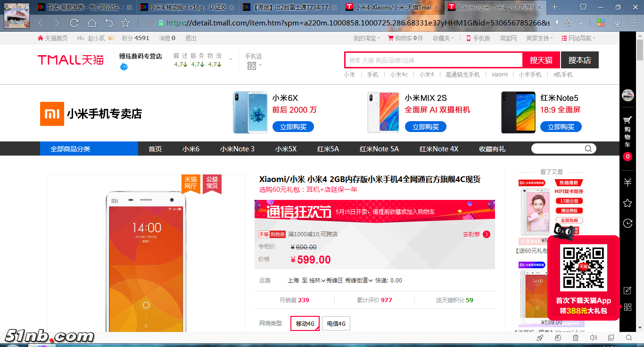Select the 电信4G network type option
This screenshot has width=644, height=347.
tap(336, 323)
